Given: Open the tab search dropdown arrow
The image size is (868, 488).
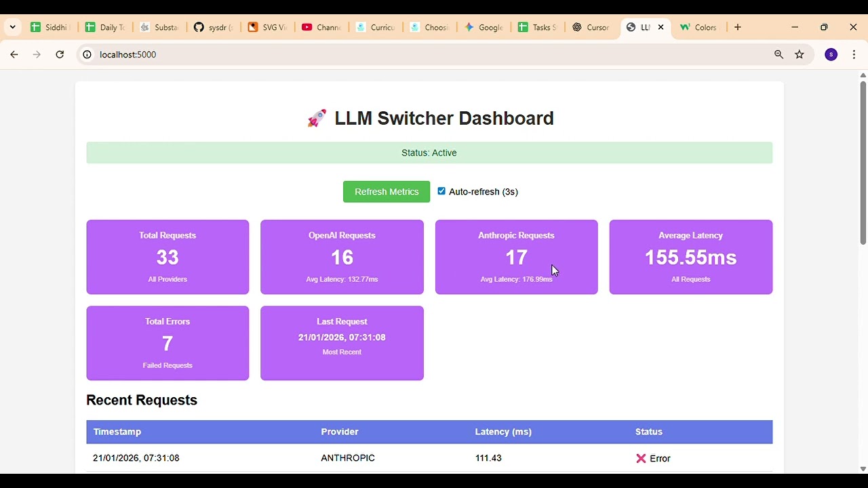Looking at the screenshot, I should 12,27.
